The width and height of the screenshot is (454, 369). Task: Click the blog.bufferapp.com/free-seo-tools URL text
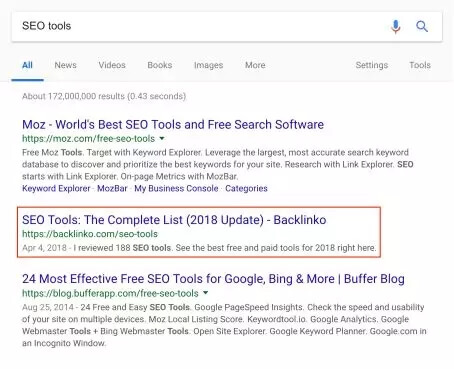pos(110,293)
